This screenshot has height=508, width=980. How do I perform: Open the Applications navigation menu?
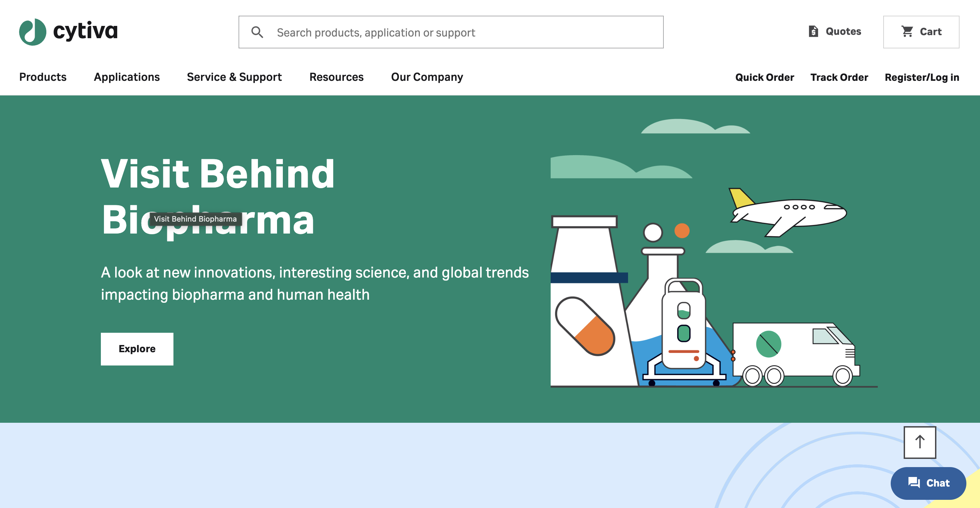pos(127,77)
